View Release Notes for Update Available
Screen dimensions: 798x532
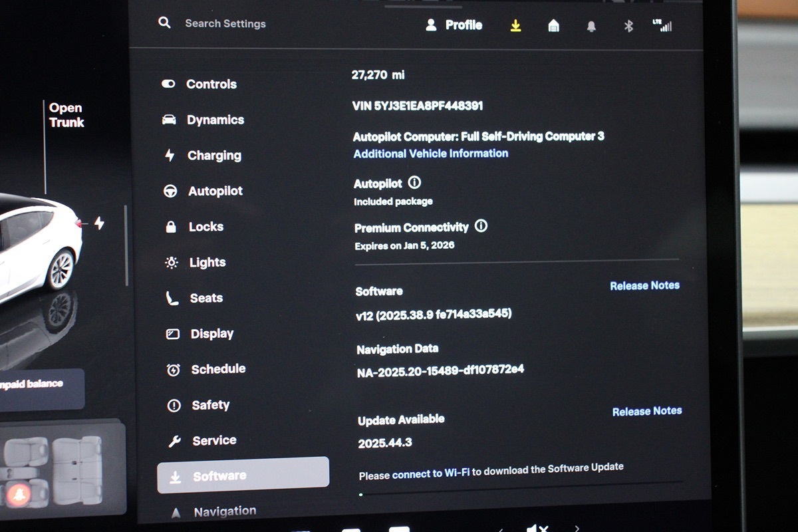[646, 411]
